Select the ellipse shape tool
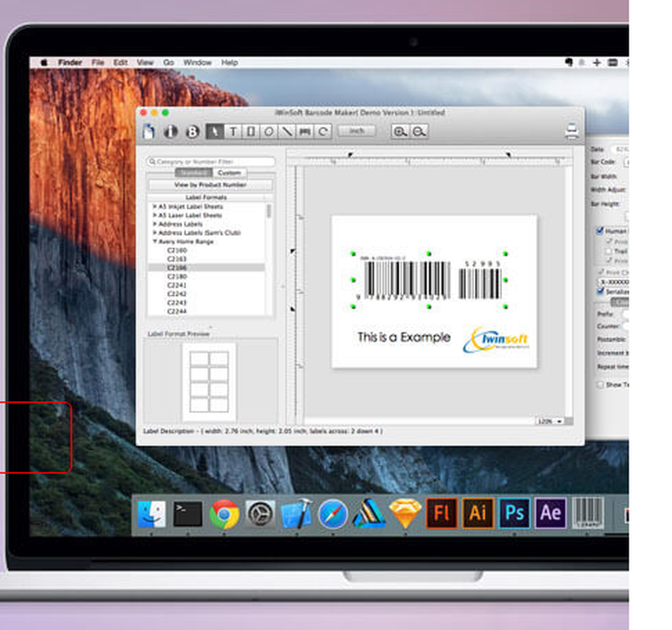 tap(269, 132)
